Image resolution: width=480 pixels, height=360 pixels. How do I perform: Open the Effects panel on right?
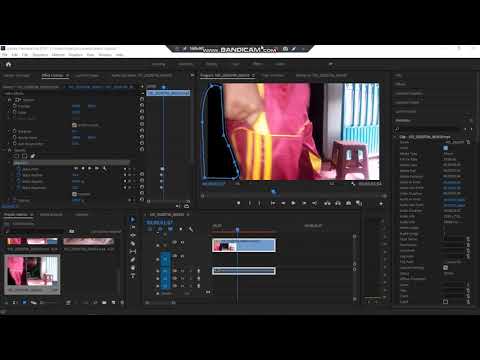(400, 84)
